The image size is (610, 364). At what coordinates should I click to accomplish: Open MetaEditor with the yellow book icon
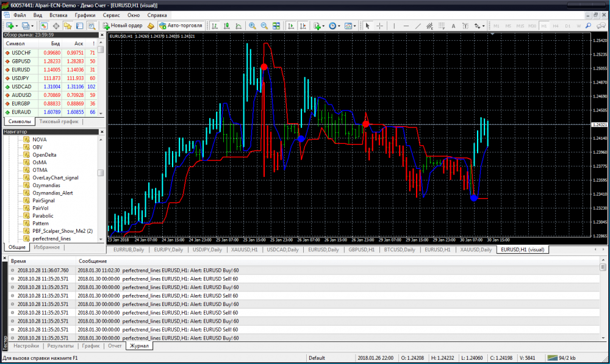pos(151,26)
